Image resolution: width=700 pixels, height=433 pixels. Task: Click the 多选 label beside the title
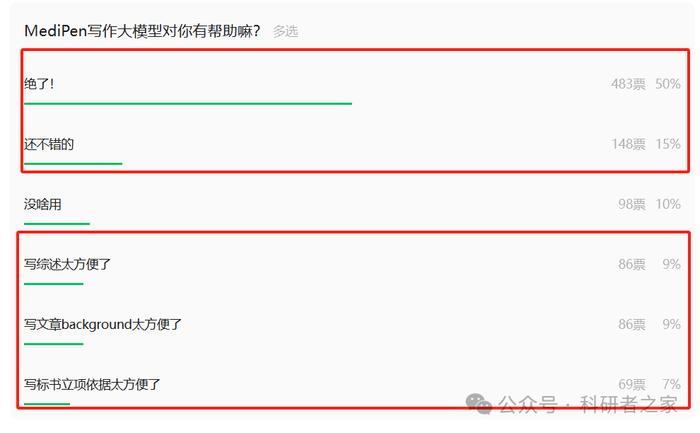285,31
